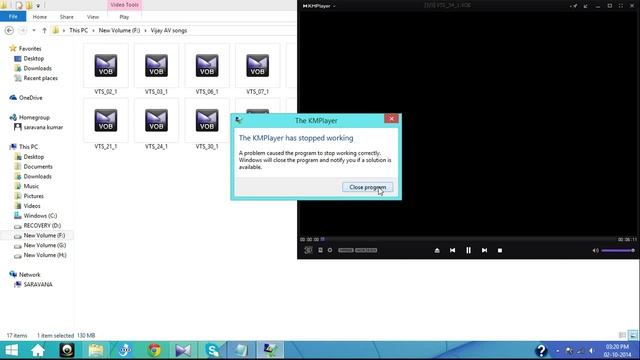640x360 pixels.
Task: Open Desktop under Favorites
Action: [x=33, y=58]
